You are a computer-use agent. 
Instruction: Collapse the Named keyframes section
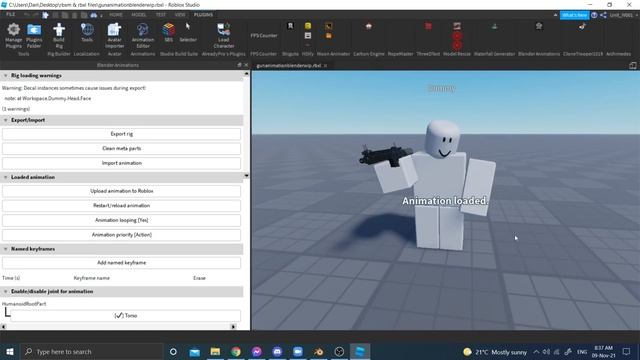pyautogui.click(x=6, y=249)
